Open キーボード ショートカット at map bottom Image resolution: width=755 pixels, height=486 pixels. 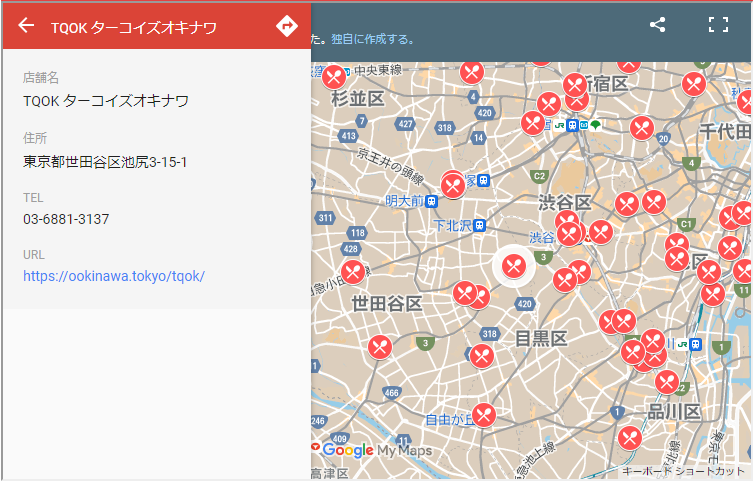(x=684, y=471)
